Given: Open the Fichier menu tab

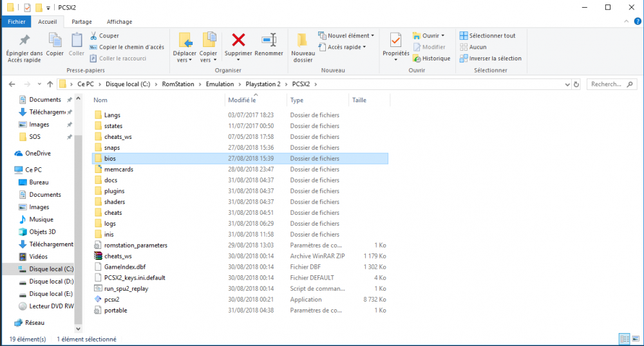Looking at the screenshot, I should tap(17, 22).
